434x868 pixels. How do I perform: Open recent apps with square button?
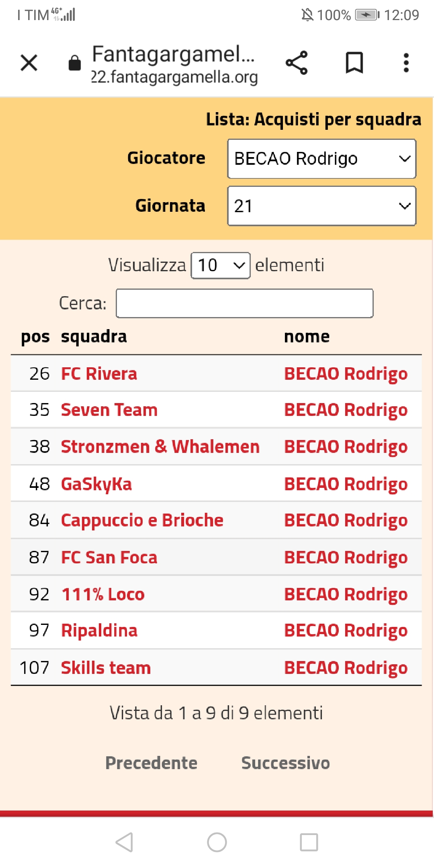coord(309,842)
